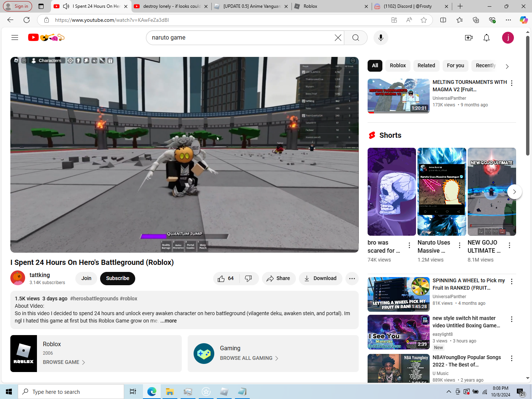Image resolution: width=532 pixels, height=399 pixels.
Task: Open #roblox hashtag link
Action: pyautogui.click(x=129, y=299)
